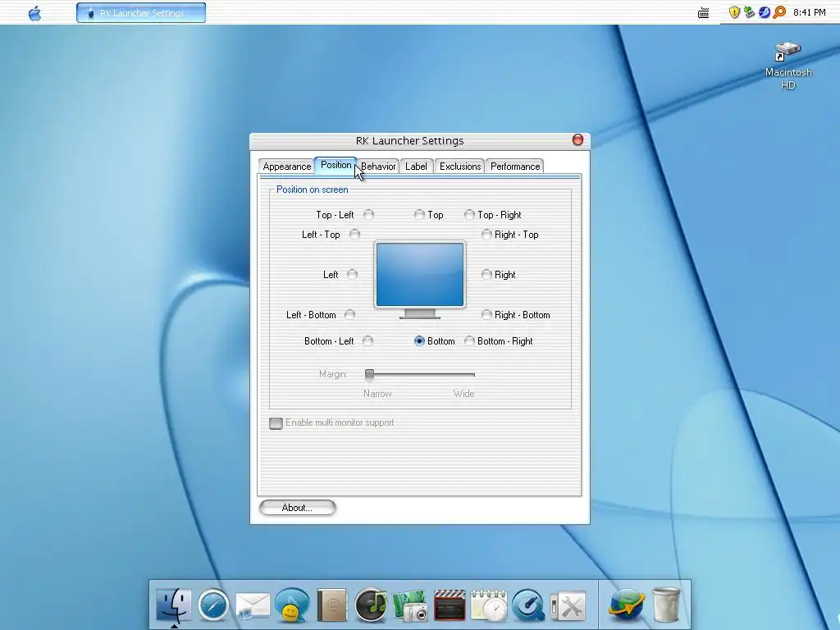Select the Bottom radio button
The image size is (840, 630).
click(x=419, y=341)
